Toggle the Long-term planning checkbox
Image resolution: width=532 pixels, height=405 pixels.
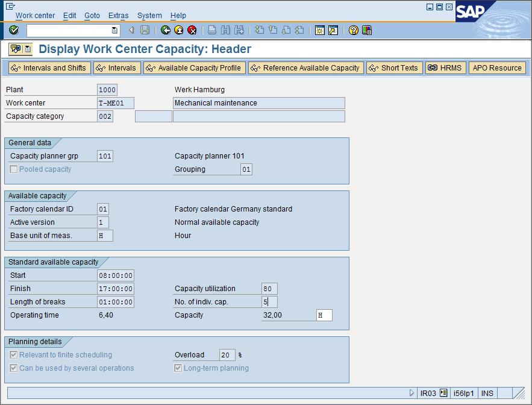pos(178,368)
